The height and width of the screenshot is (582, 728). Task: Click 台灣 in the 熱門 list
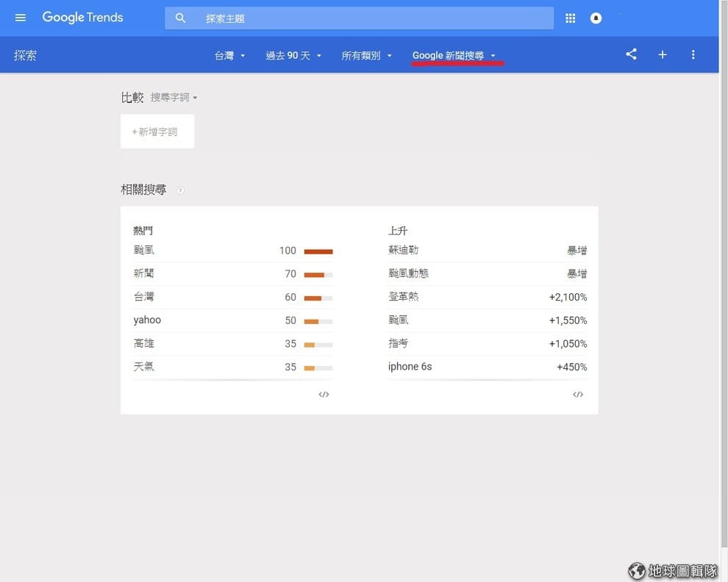(x=143, y=297)
